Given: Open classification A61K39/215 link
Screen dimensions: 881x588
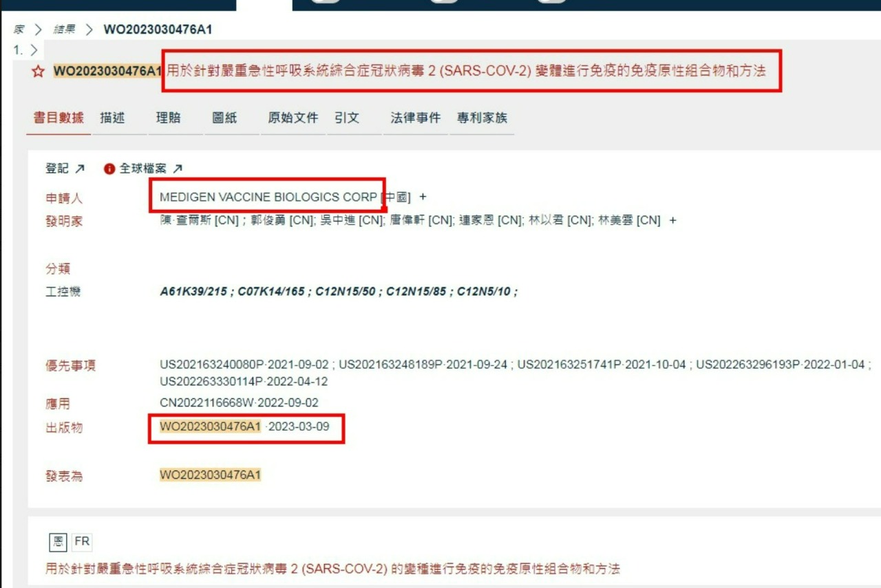Looking at the screenshot, I should 195,292.
